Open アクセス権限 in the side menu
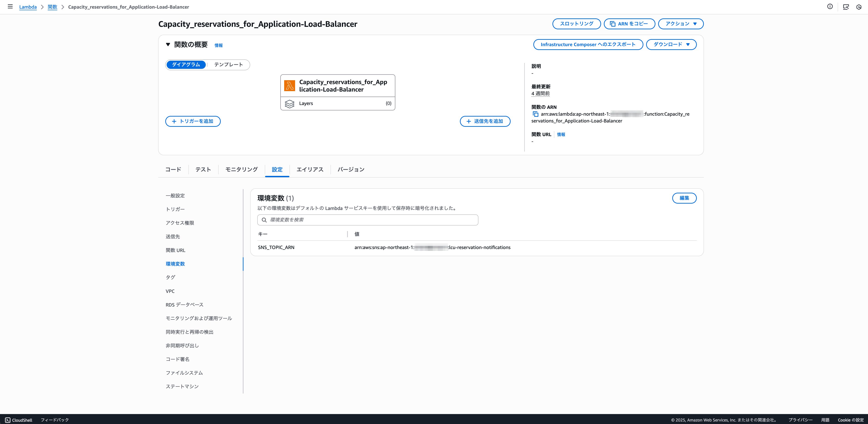The height and width of the screenshot is (424, 868). click(180, 223)
